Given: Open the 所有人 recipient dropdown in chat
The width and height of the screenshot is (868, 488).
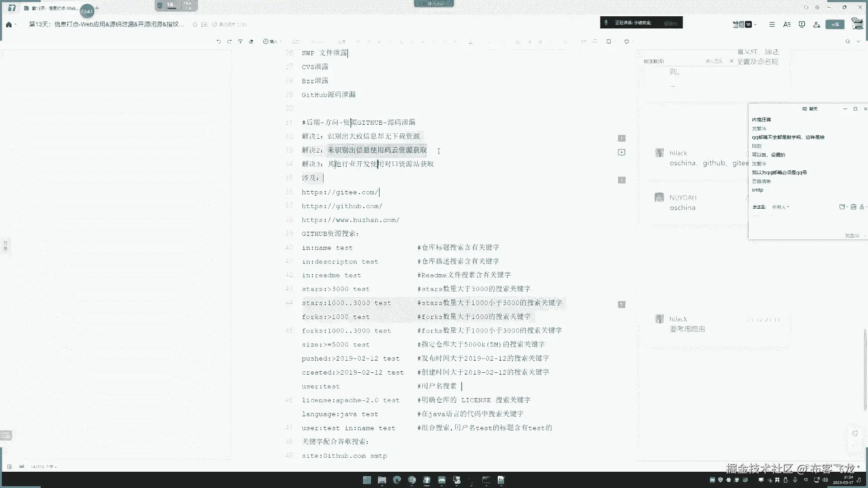Looking at the screenshot, I should coord(780,207).
